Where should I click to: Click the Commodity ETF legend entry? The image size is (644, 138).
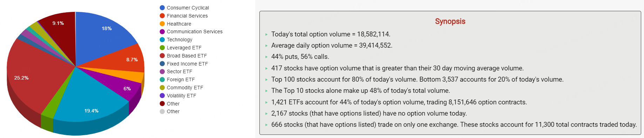[182, 88]
